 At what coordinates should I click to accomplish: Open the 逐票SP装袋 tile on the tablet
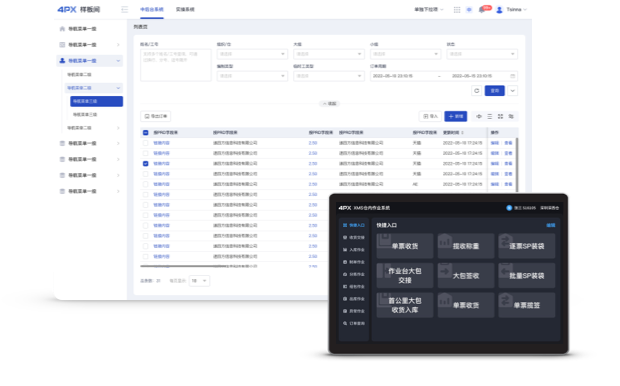pyautogui.click(x=527, y=246)
